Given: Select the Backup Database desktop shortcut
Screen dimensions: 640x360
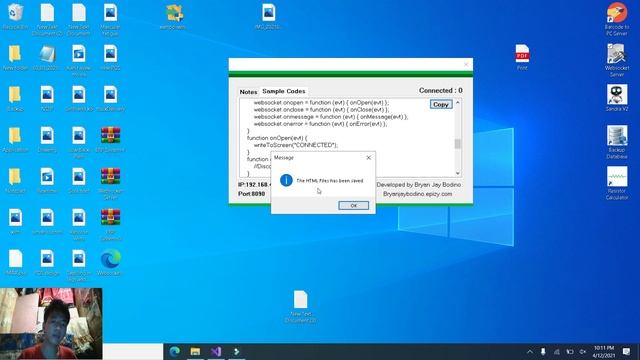Looking at the screenshot, I should click(x=617, y=142).
